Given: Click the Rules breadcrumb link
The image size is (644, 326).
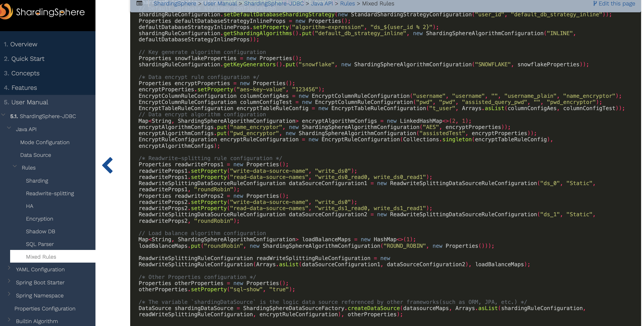Looking at the screenshot, I should coord(347,3).
